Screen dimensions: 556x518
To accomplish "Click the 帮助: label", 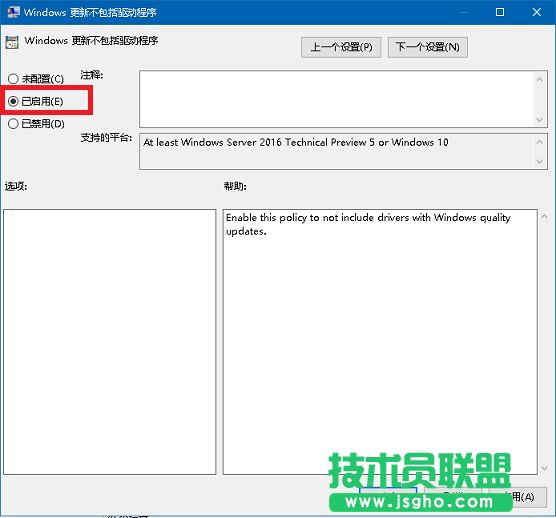I will pos(235,186).
